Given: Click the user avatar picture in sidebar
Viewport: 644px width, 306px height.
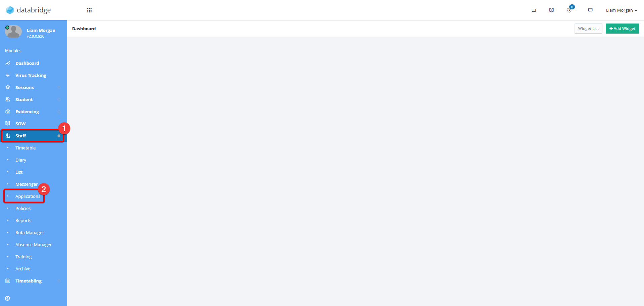Looking at the screenshot, I should [x=13, y=32].
